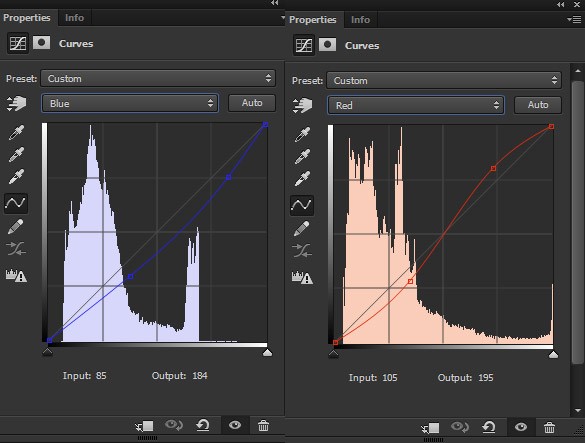Toggle layer visibility eye in Blue panel

[x=235, y=425]
